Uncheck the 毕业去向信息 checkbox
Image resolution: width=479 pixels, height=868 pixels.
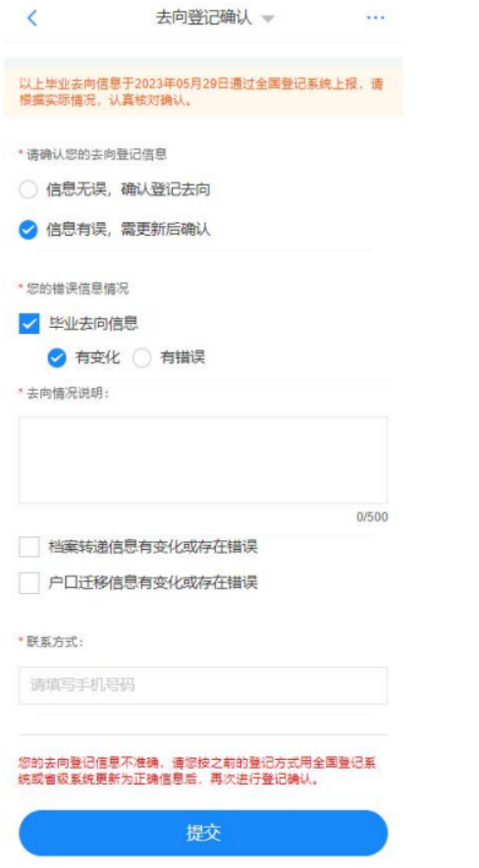click(x=28, y=324)
